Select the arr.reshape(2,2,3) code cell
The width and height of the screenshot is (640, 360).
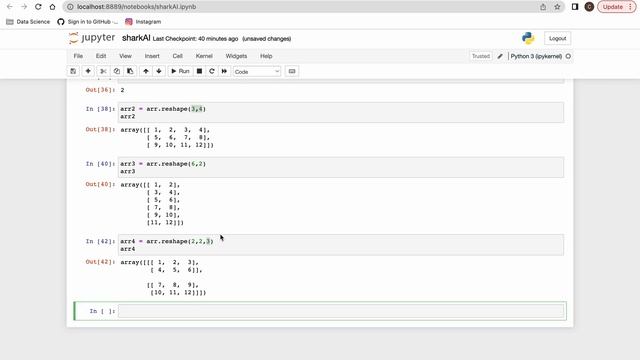point(341,245)
